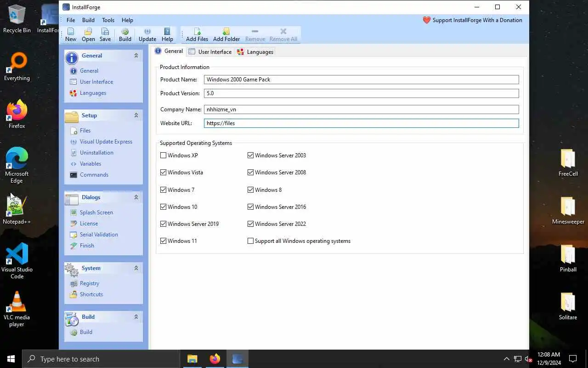The height and width of the screenshot is (368, 588).
Task: Open User Interface in the sidebar
Action: click(96, 82)
